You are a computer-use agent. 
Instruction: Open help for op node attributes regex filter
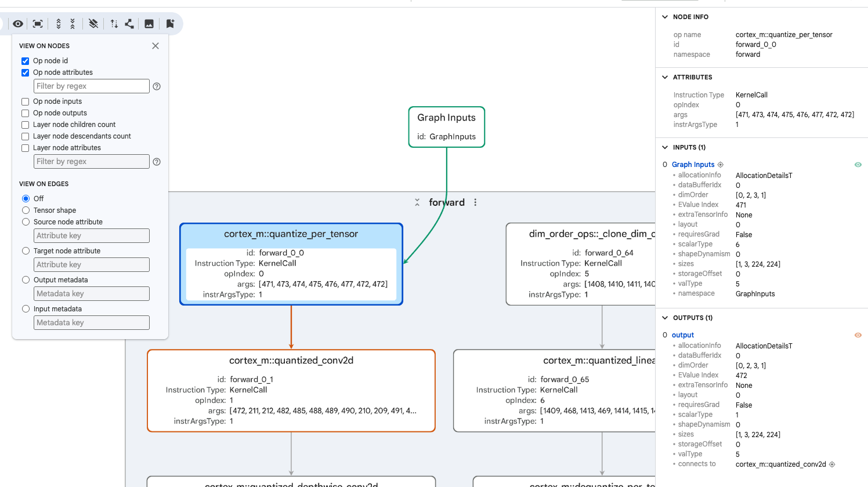tap(157, 86)
